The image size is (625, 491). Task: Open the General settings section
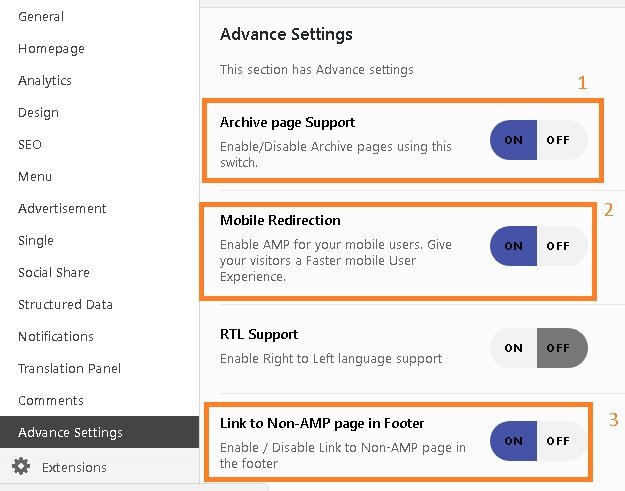[x=41, y=17]
